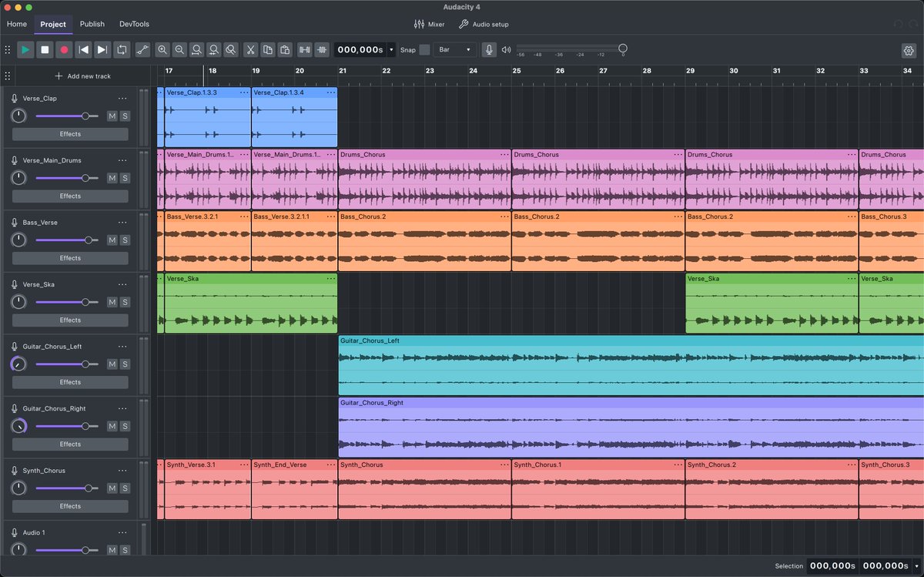
Task: Click the Add new track button
Action: (x=83, y=75)
